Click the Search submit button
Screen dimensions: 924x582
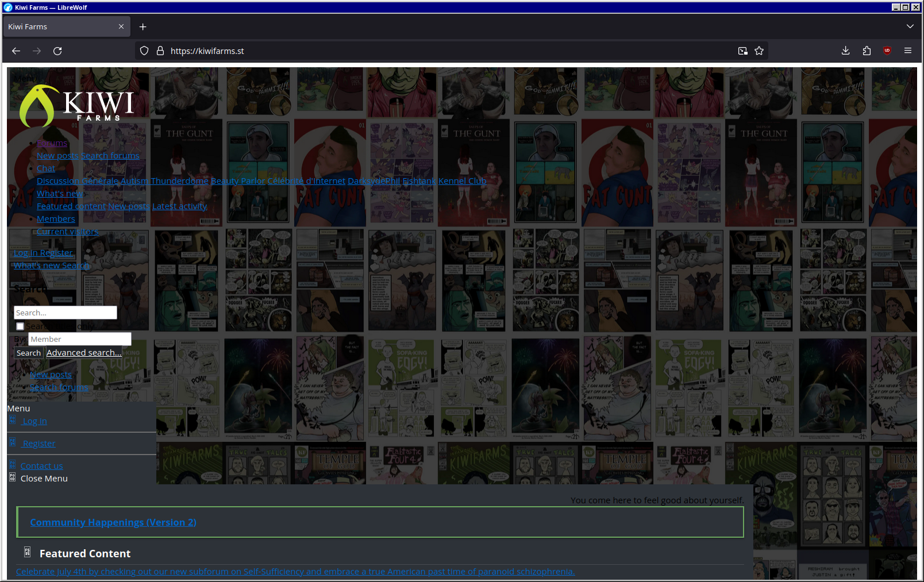click(x=29, y=353)
